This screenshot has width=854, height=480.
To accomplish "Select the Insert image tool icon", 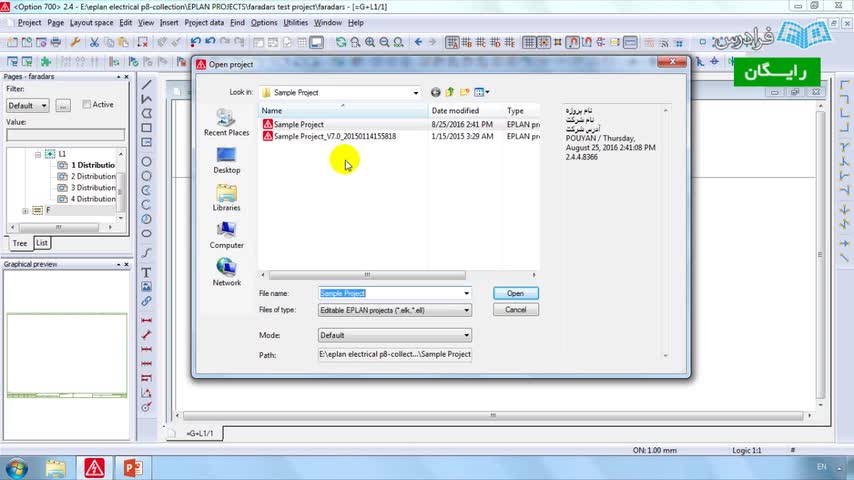I will click(147, 287).
